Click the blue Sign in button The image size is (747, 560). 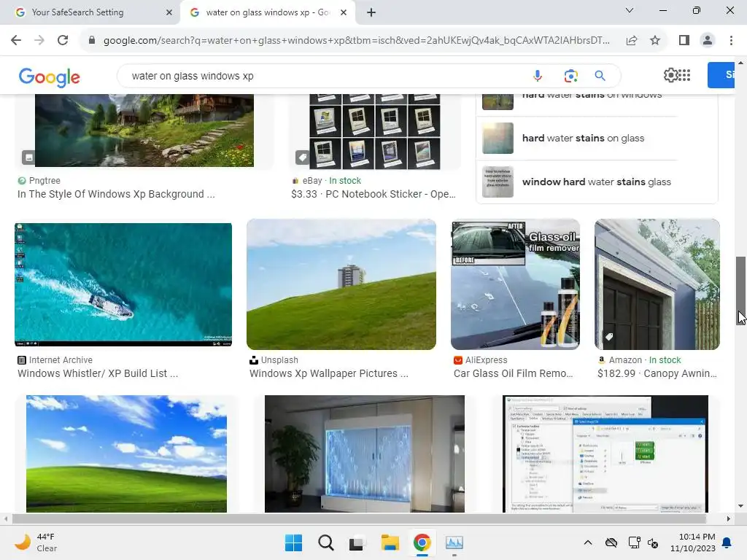point(721,75)
